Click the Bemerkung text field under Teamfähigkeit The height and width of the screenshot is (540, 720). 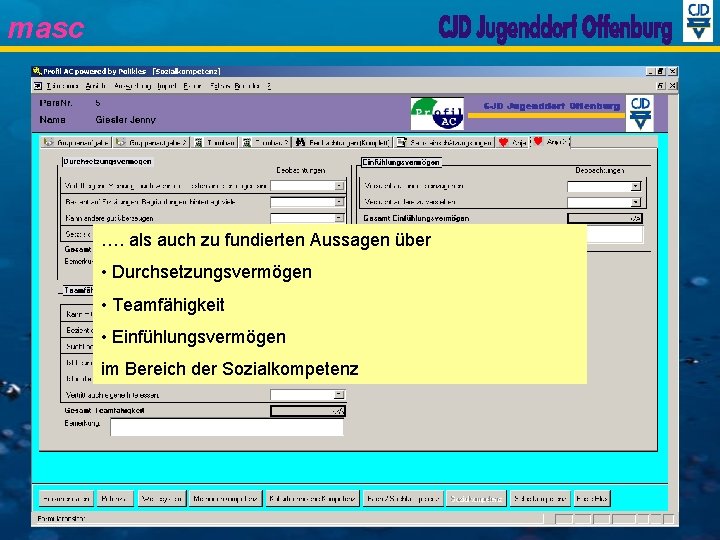click(226, 427)
